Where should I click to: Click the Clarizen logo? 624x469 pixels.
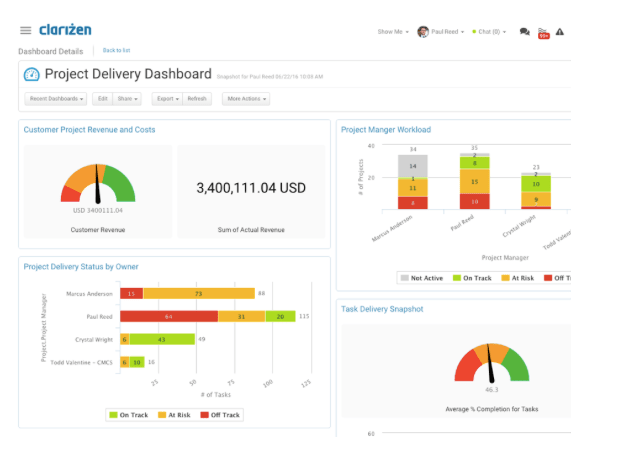(x=65, y=30)
